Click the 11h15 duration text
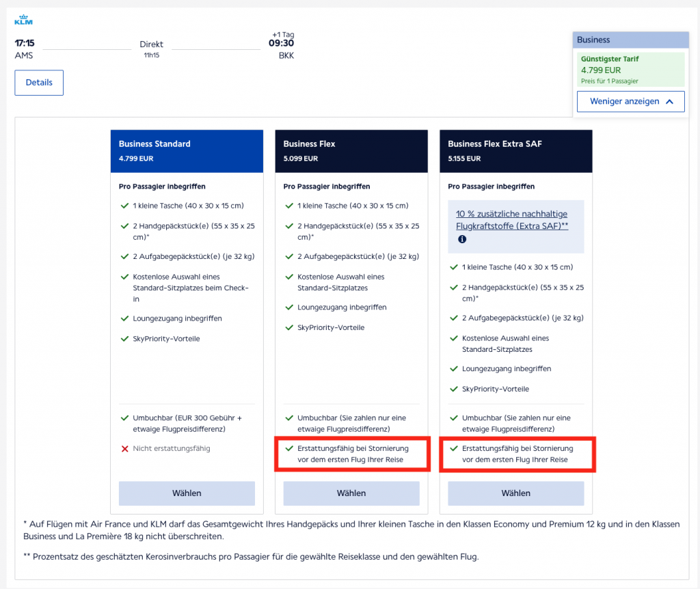700x589 pixels. pos(151,55)
